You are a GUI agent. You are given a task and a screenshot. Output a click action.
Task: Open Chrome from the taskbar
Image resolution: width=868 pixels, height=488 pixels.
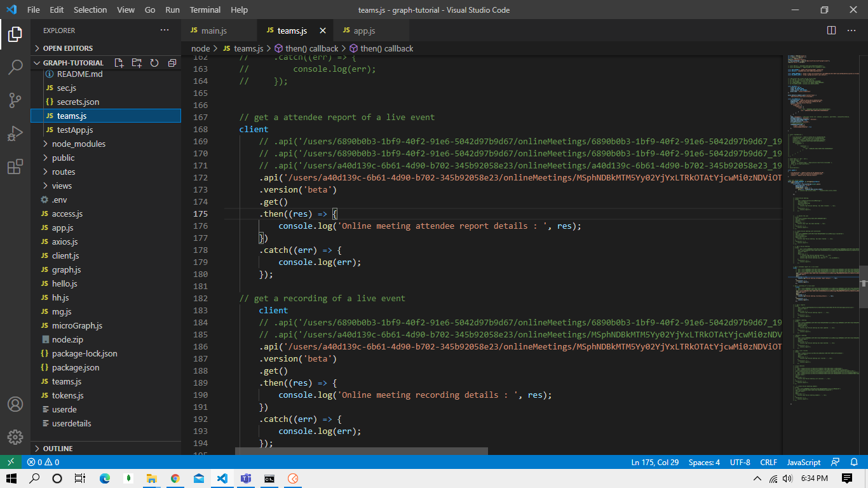point(175,478)
